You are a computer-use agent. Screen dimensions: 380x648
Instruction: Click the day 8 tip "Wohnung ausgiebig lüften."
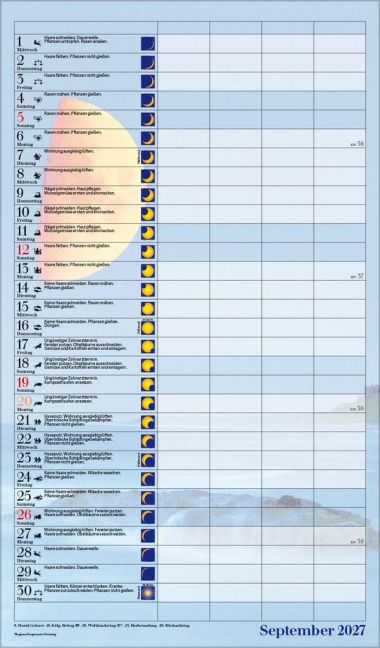(69, 170)
